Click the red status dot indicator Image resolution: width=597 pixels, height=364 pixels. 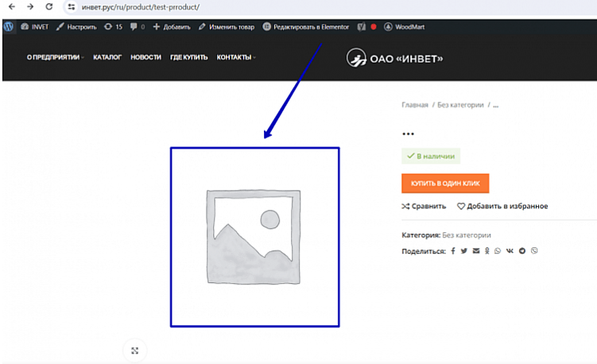374,27
